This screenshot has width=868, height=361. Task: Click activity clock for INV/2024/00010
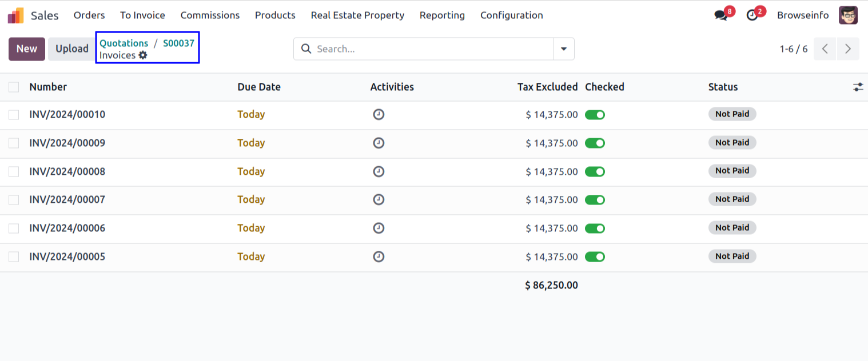(x=379, y=114)
